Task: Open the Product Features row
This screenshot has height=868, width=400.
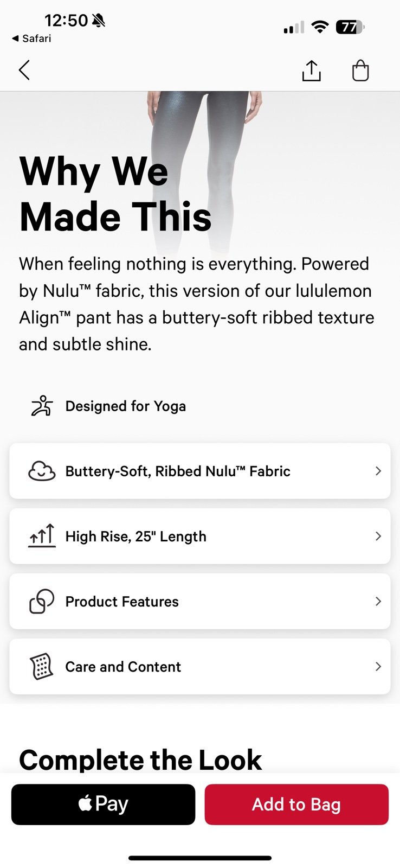Action: (x=200, y=601)
